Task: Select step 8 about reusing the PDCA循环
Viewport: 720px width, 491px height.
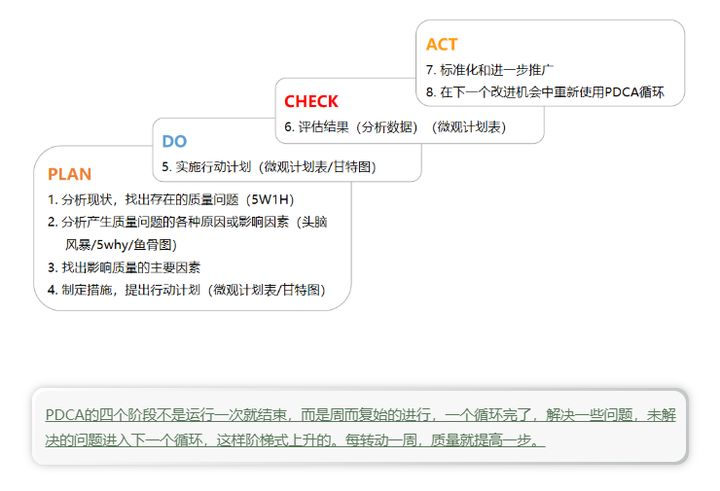Action: (545, 92)
